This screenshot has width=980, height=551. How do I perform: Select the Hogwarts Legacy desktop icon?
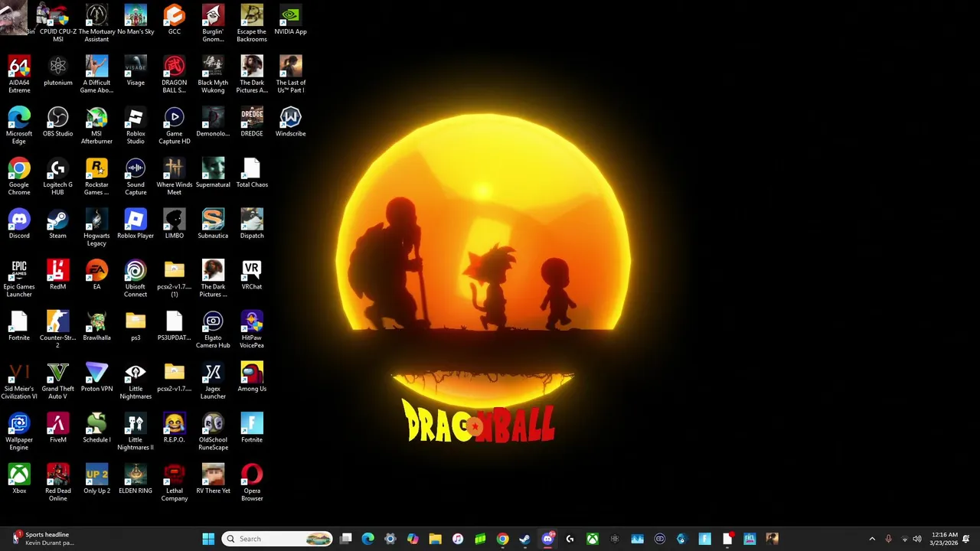click(96, 228)
